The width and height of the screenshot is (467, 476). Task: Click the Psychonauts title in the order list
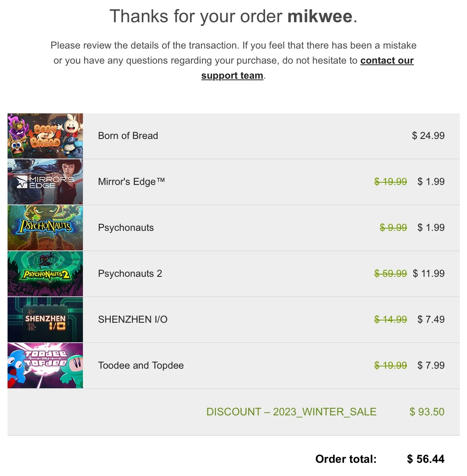point(126,228)
